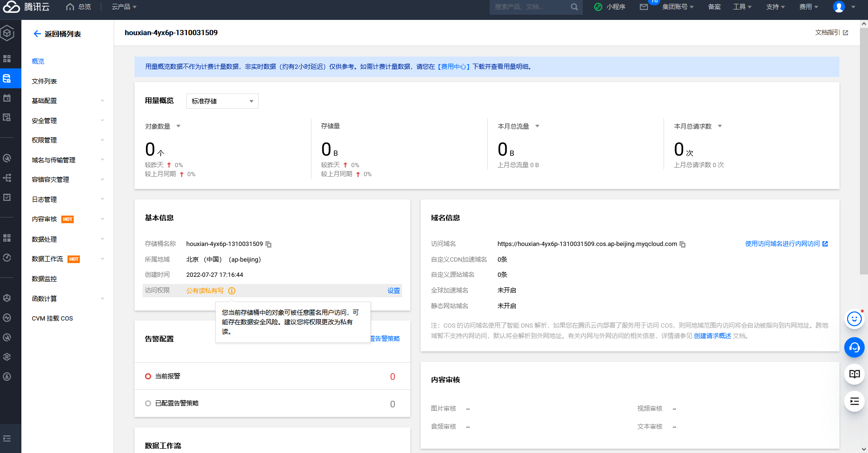The width and height of the screenshot is (868, 453).
Task: Open the 云产品 top menu
Action: pos(124,7)
